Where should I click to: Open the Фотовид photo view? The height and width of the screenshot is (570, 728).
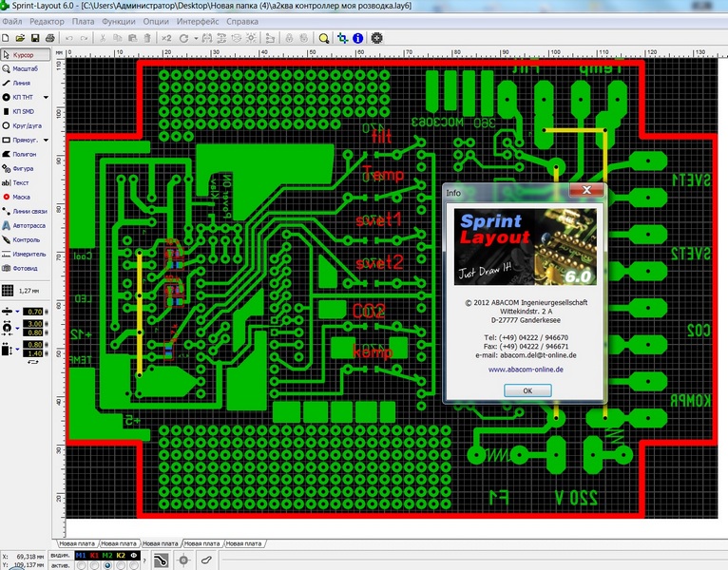(x=27, y=268)
